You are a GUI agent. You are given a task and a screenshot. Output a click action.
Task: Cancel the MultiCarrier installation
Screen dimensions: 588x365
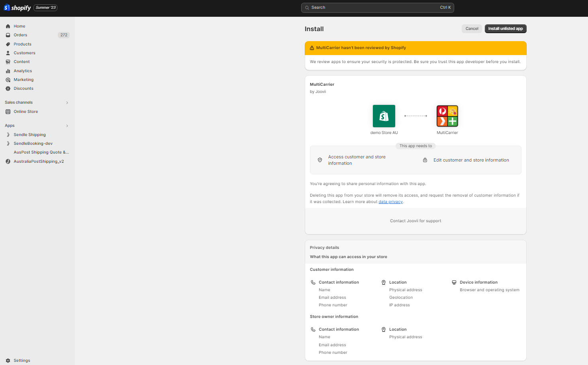pos(472,28)
